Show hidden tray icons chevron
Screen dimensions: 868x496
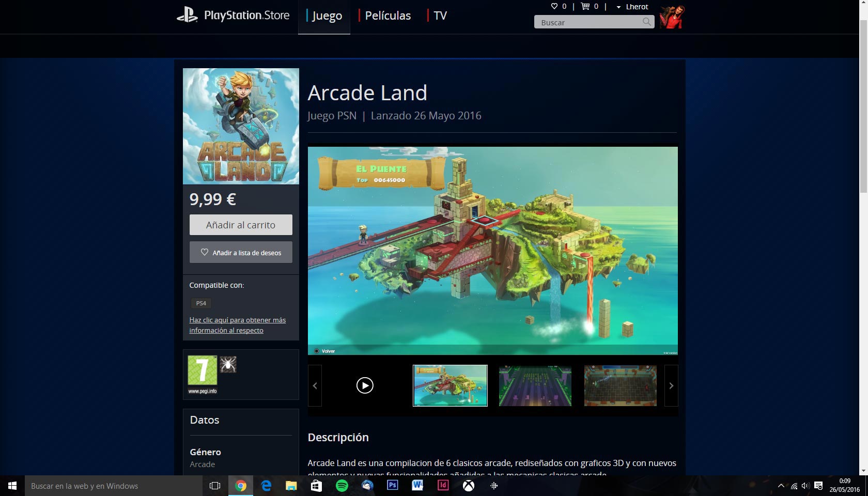781,486
